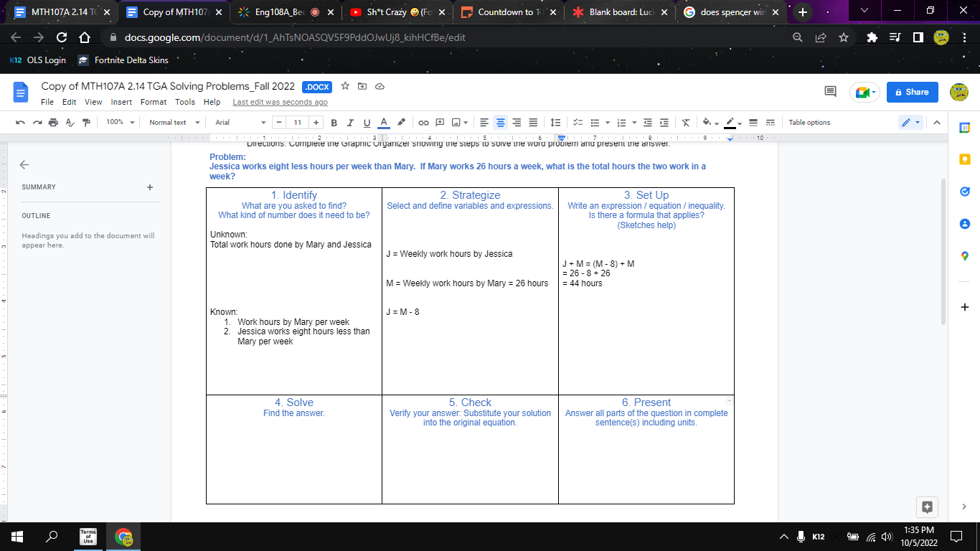Select the Insert link tool
Viewport: 980px width, 551px height.
click(x=423, y=122)
